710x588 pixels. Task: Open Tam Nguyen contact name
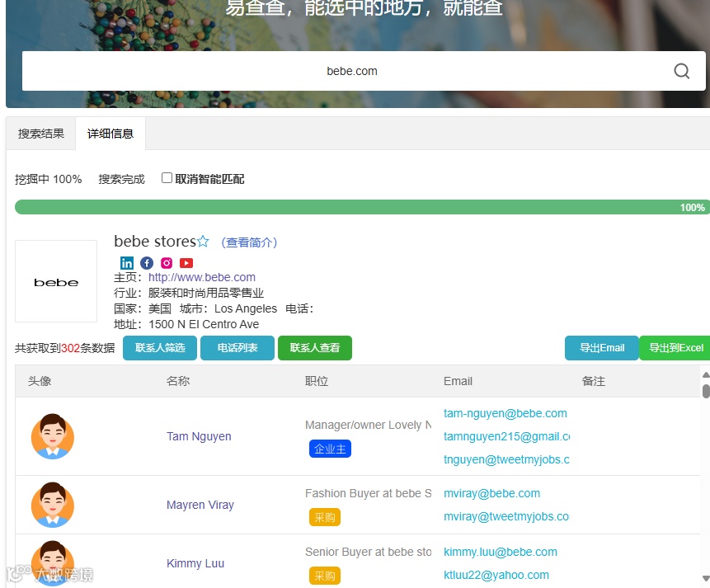pos(199,436)
